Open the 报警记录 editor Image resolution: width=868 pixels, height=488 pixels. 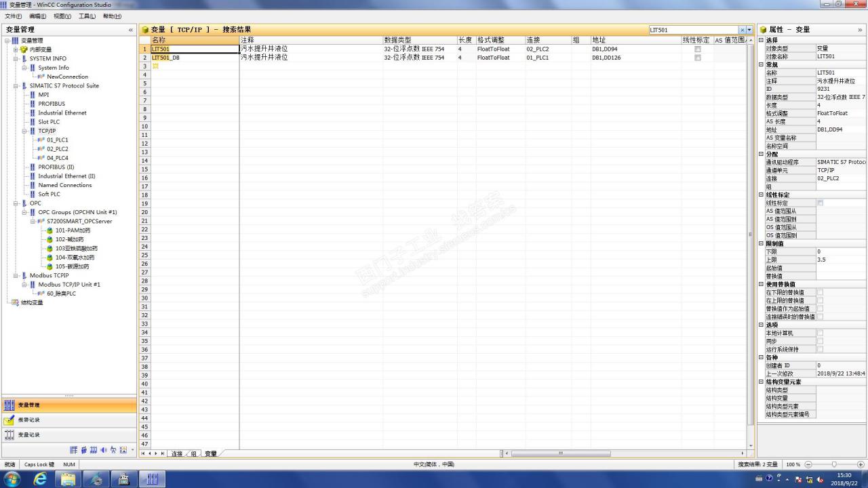coord(68,420)
